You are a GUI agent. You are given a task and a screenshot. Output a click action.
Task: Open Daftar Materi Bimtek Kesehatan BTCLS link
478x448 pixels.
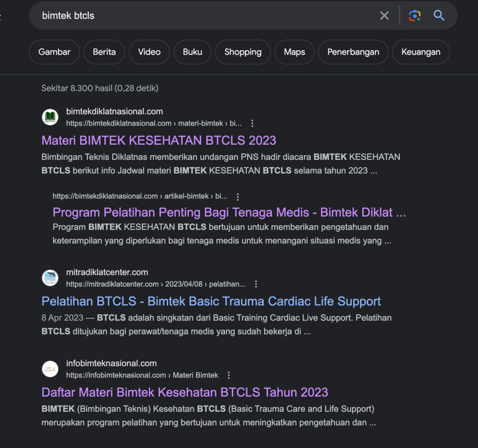click(x=184, y=392)
